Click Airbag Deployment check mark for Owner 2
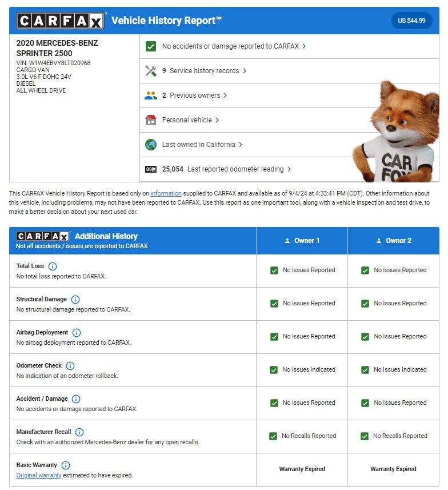448x490 pixels. [x=365, y=337]
